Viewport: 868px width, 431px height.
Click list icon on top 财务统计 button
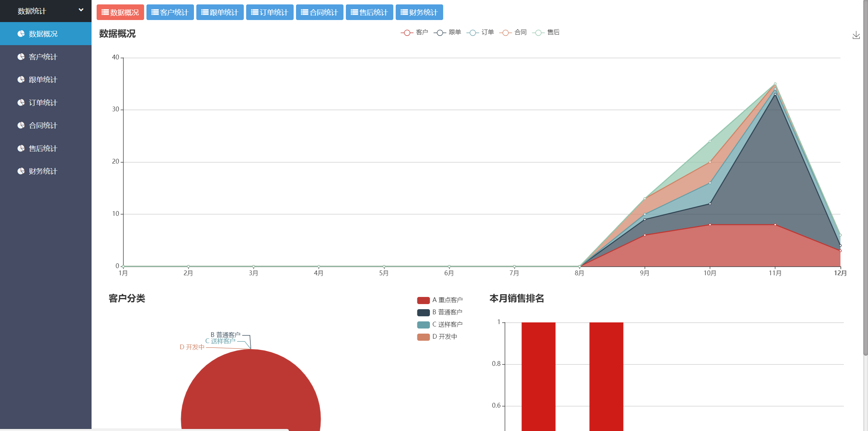[404, 13]
